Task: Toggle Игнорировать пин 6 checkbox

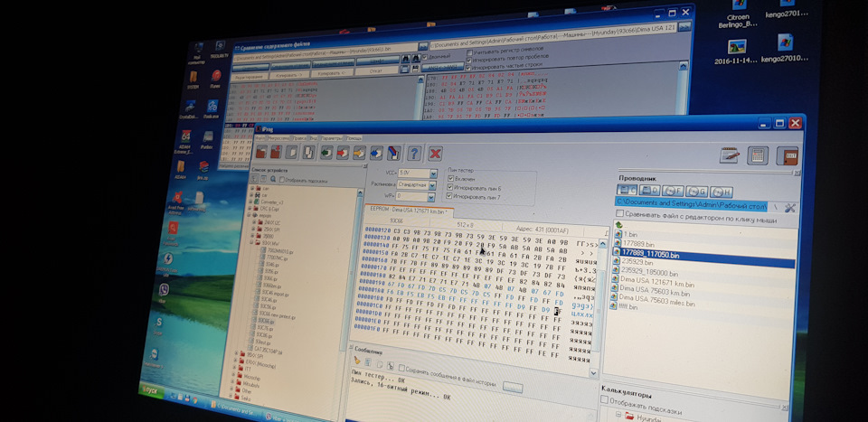Action: coord(450,187)
